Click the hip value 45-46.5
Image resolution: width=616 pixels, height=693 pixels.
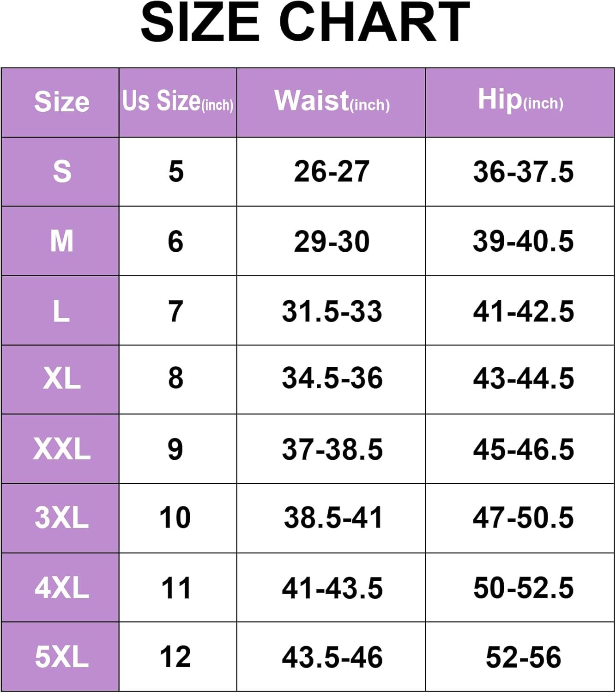[523, 449]
